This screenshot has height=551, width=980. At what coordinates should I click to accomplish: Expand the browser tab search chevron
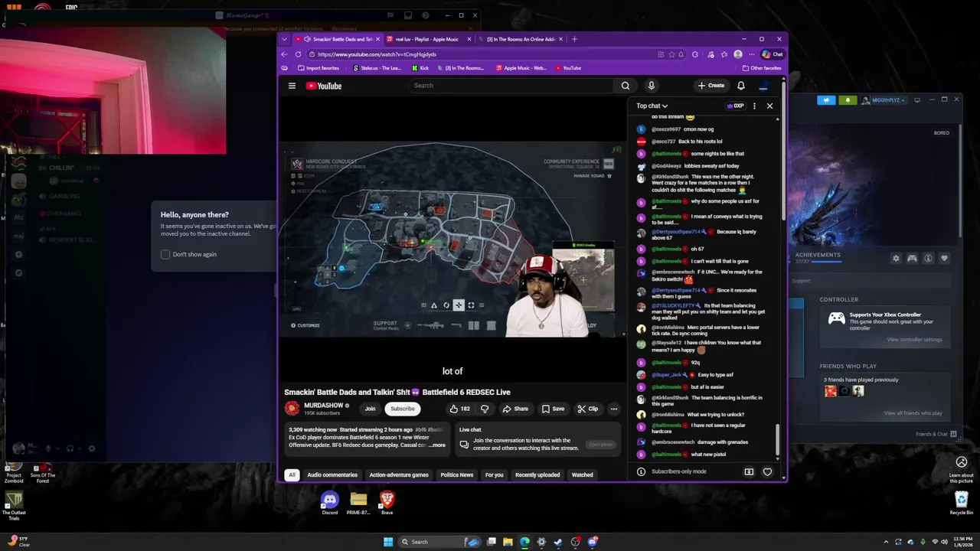click(285, 39)
